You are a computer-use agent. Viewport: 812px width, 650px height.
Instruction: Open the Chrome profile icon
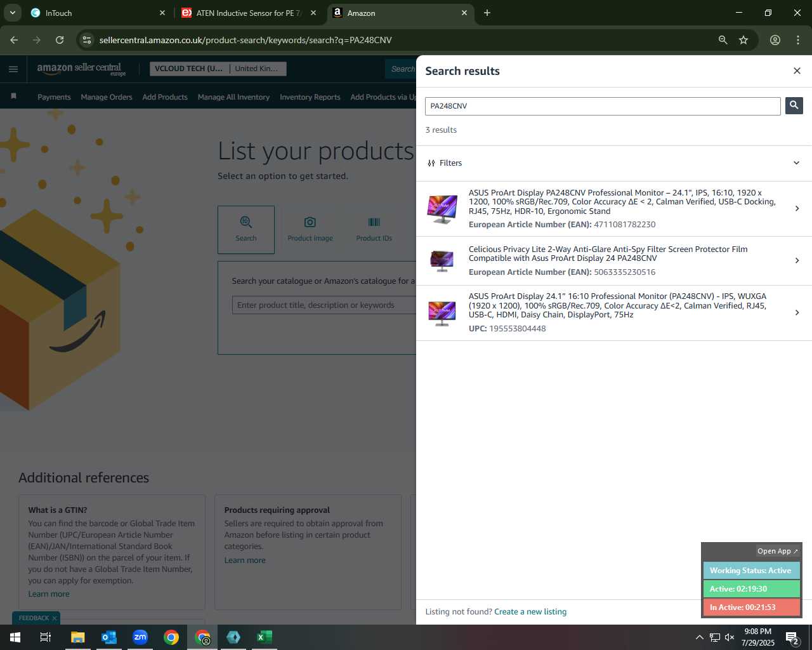[775, 40]
